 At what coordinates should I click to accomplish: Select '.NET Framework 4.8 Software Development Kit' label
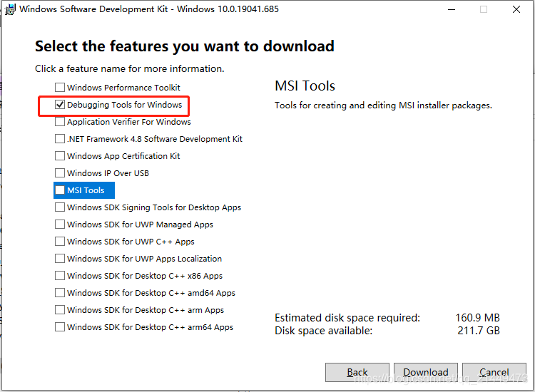[x=155, y=139]
